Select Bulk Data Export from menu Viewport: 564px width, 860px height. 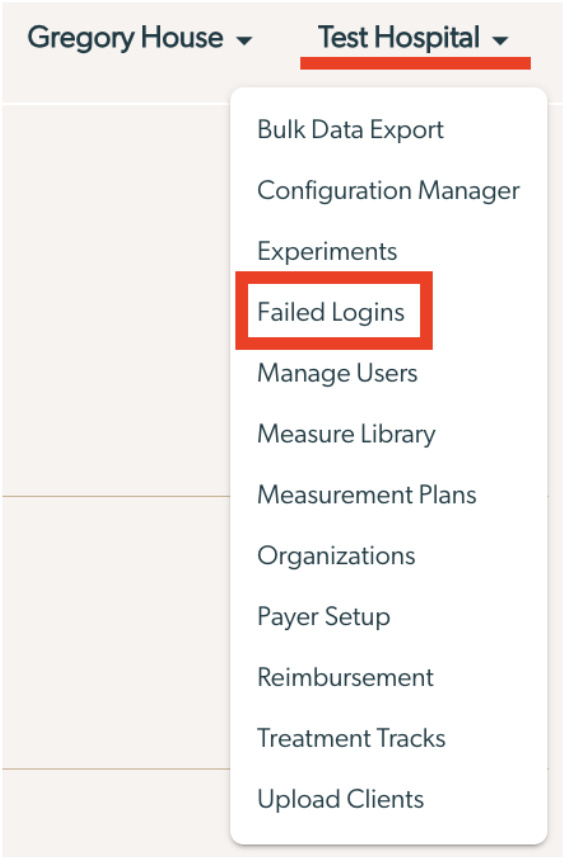click(350, 130)
